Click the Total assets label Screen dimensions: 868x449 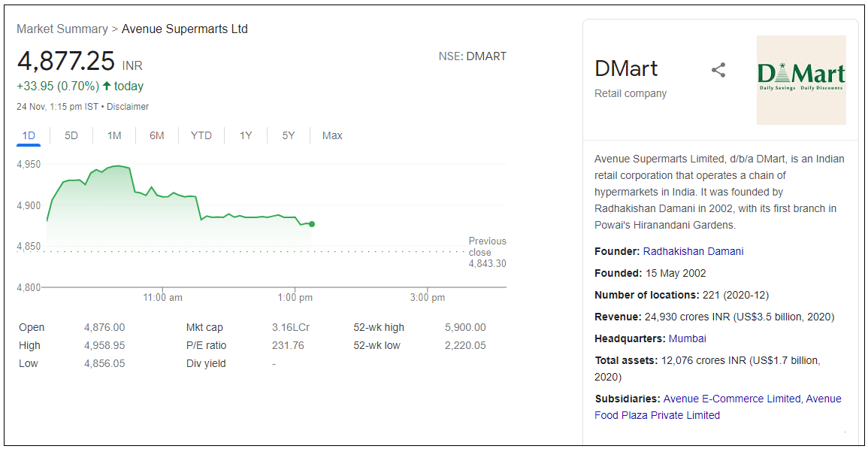(627, 360)
